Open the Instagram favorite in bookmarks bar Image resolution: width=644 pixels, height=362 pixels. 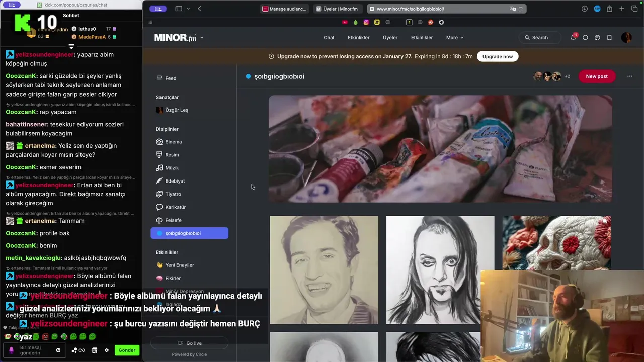point(366,22)
